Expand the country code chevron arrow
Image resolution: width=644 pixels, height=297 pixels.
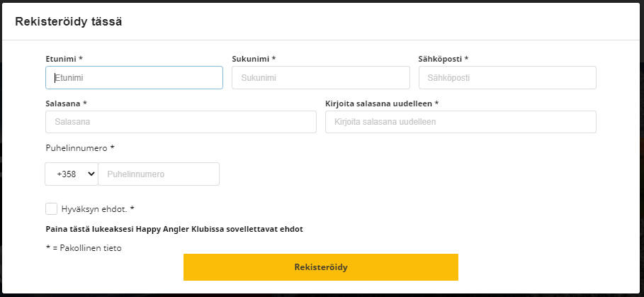[x=91, y=174]
